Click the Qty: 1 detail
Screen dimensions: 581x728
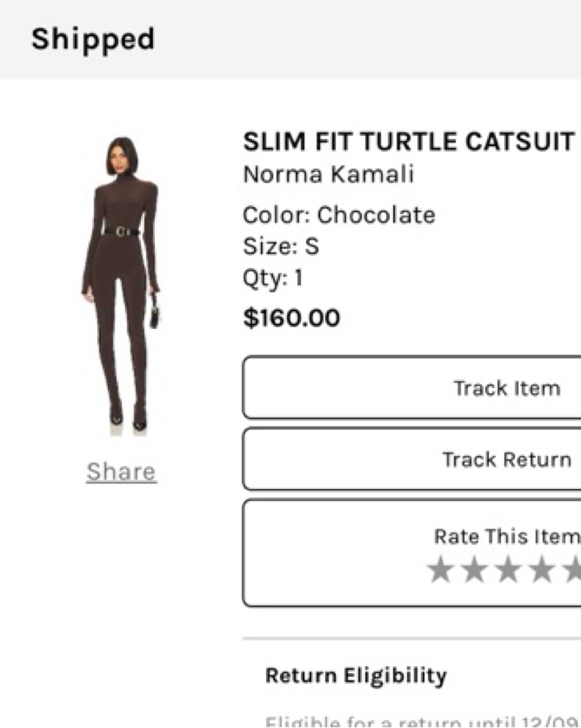[273, 278]
